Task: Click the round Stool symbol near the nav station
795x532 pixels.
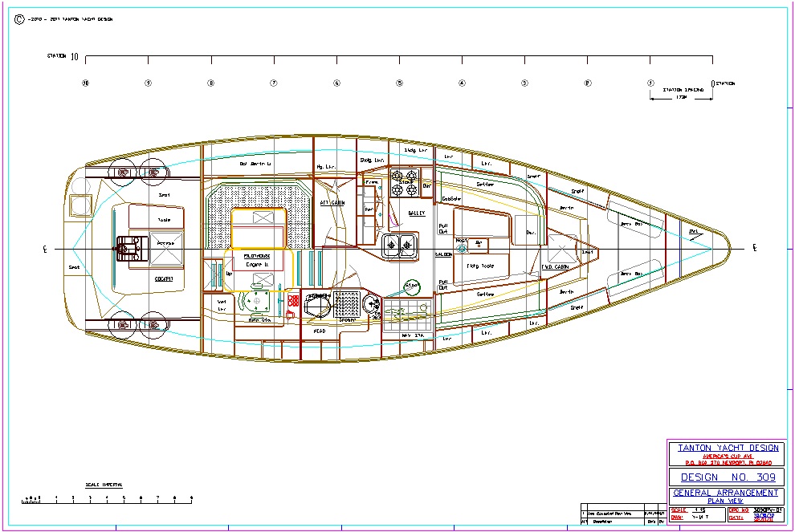Action: point(412,286)
